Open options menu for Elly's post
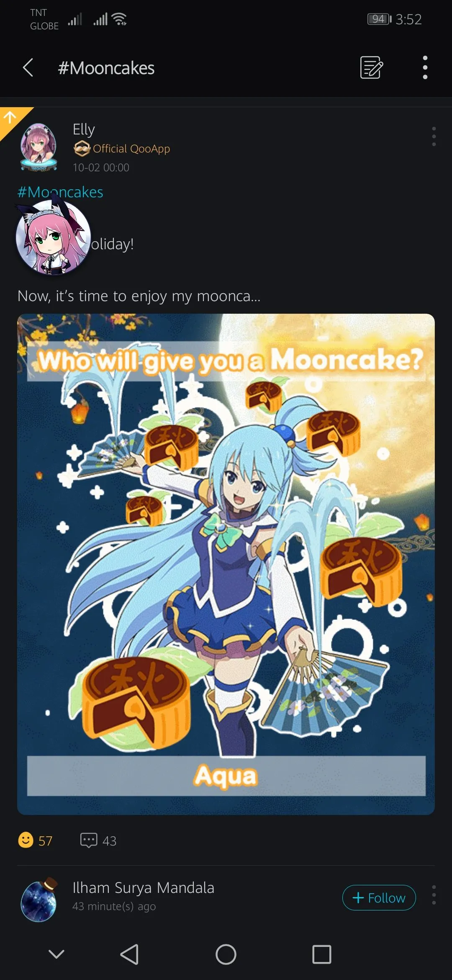 [434, 137]
